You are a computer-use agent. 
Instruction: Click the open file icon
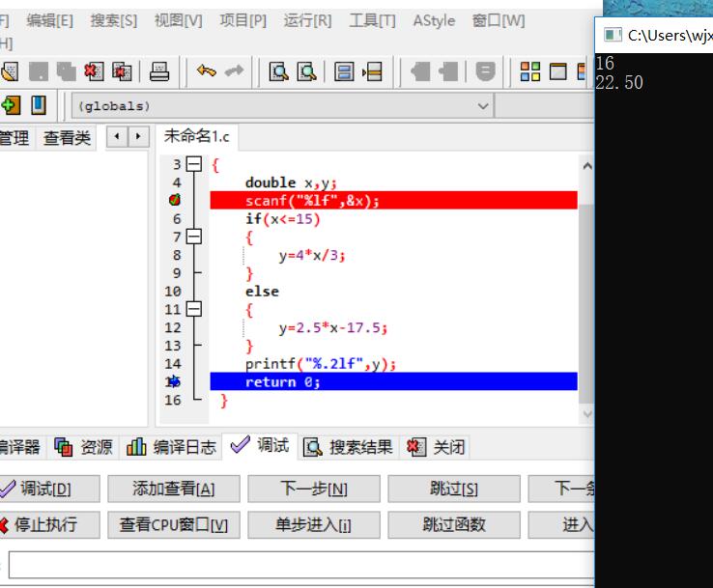(10, 71)
